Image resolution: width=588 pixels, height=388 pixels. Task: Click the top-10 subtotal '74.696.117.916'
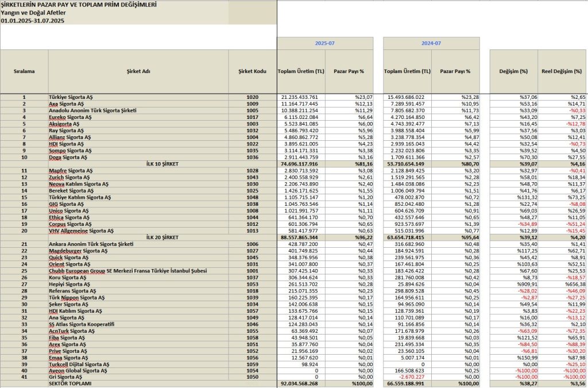click(x=301, y=164)
